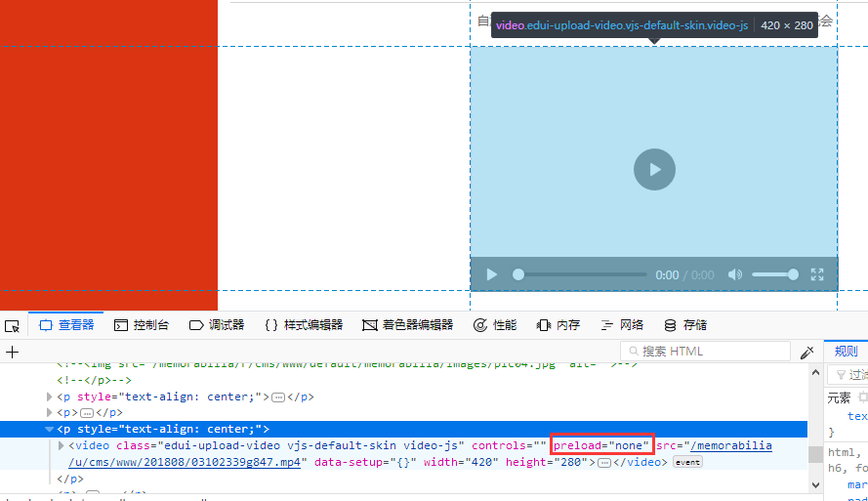868x501 pixels.
Task: Click the 搜索 HTML search field
Action: 705,352
